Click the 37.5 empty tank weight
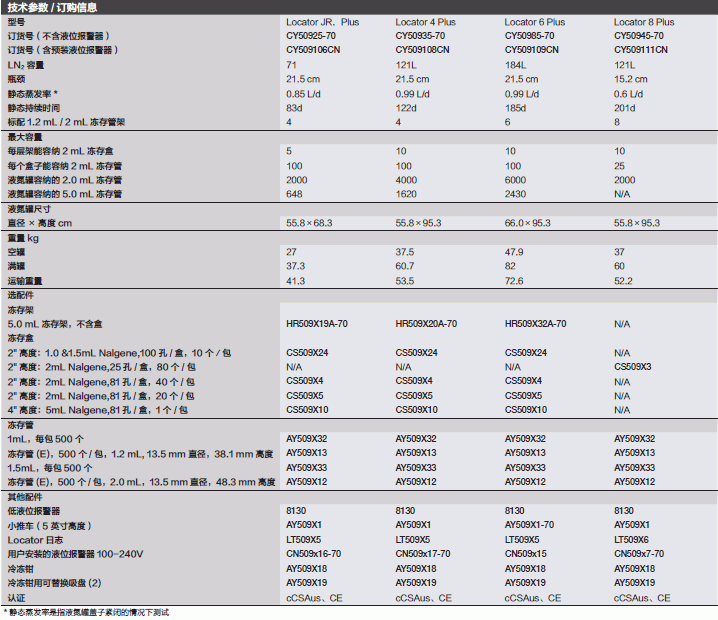This screenshot has width=718, height=620. (404, 252)
